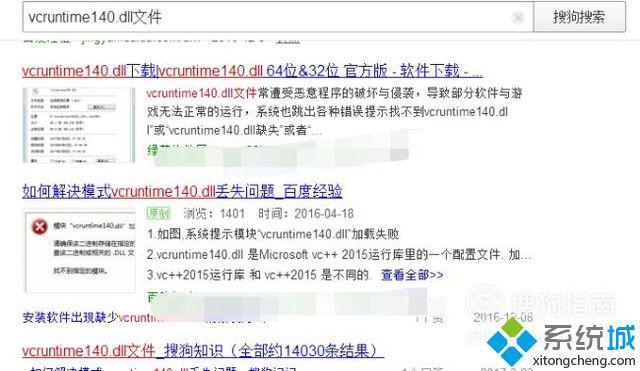Screen dimensions: 640x371
Task: Open the vcruntime140.dll下载 64位&32位 官方版 result
Action: point(252,71)
